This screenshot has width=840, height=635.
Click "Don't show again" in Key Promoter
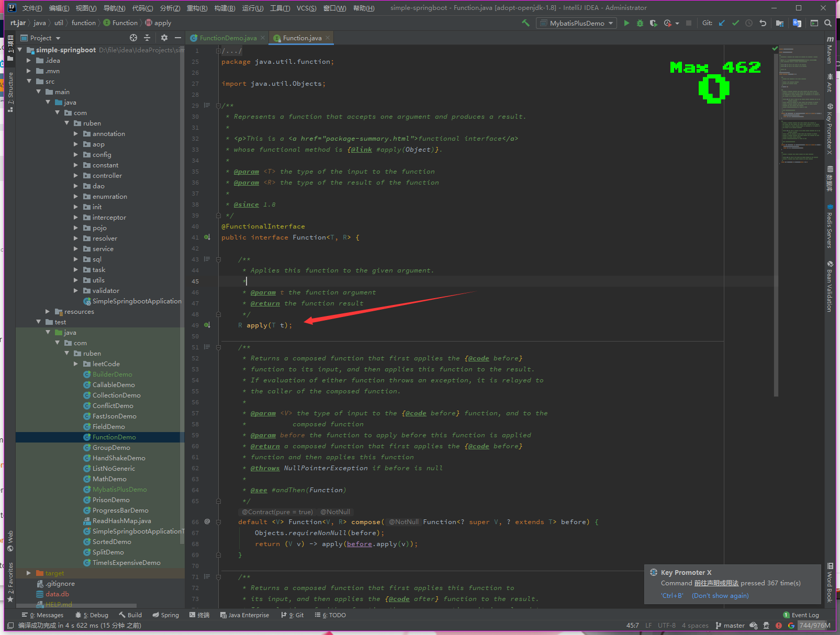click(720, 596)
